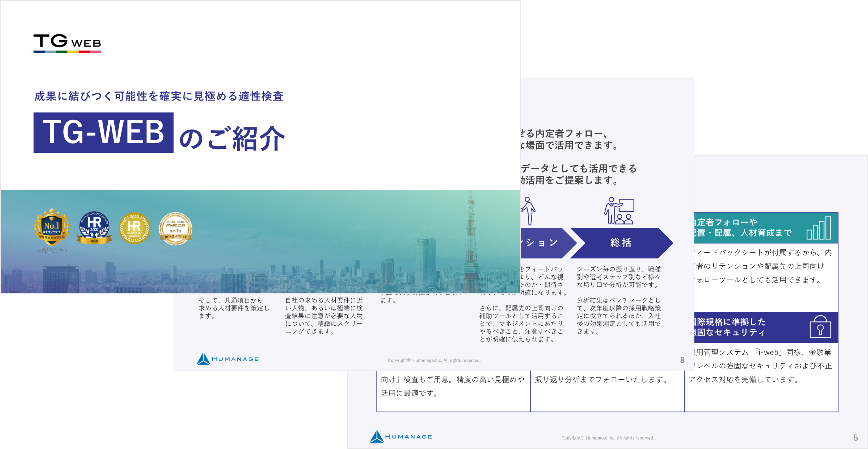
Task: Click page number 5
Action: (x=855, y=437)
